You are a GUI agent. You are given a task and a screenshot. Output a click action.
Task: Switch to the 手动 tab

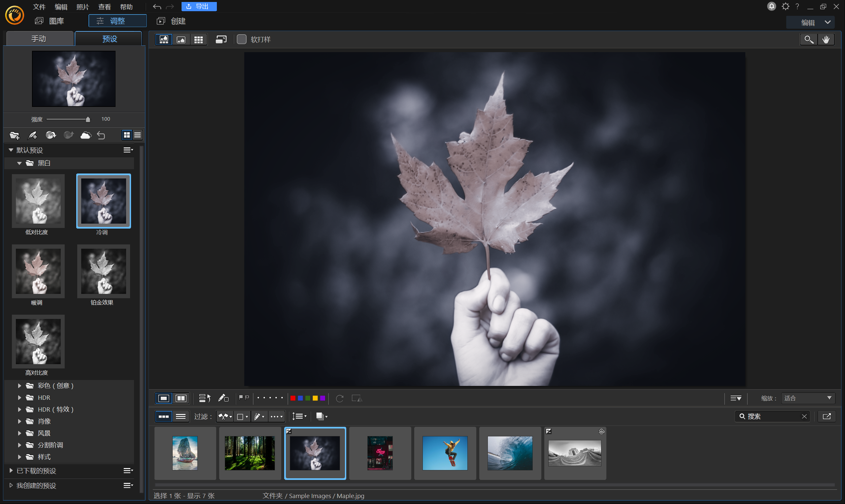(39, 39)
